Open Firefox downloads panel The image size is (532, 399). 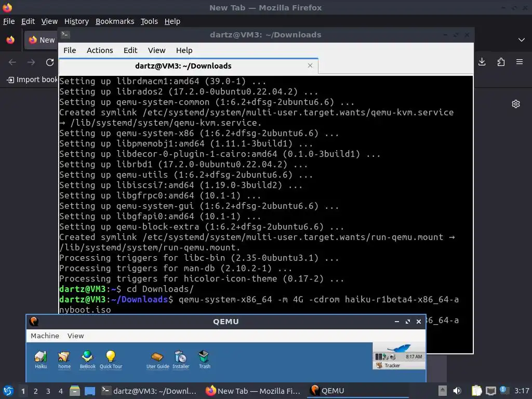click(482, 62)
